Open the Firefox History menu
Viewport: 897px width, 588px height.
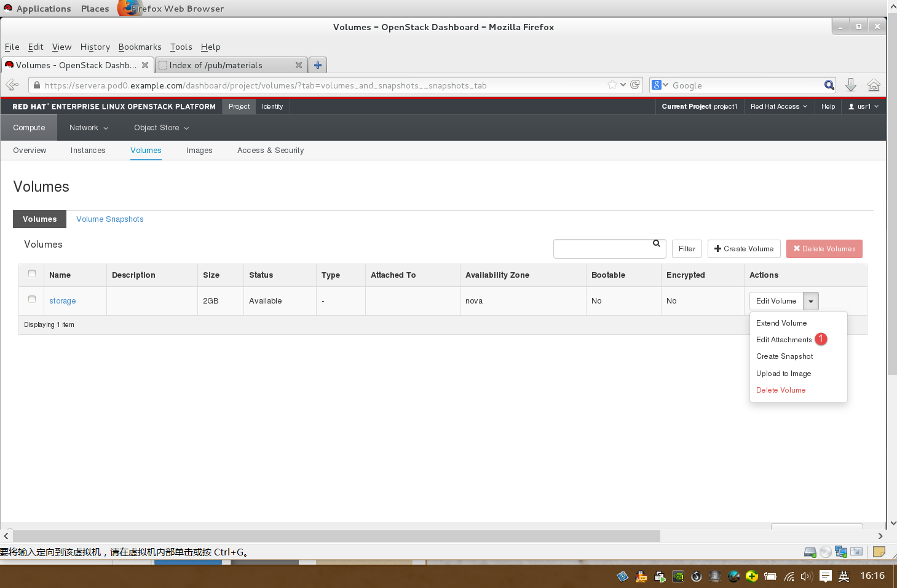tap(95, 47)
